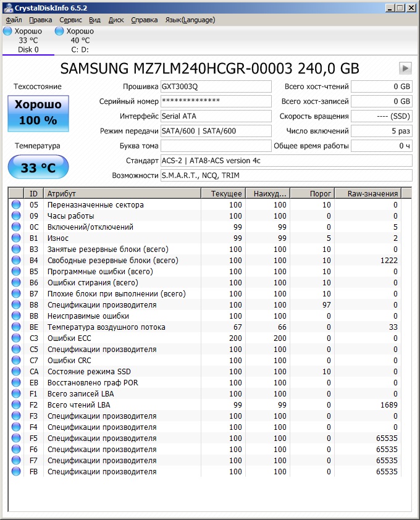Open the Язык(Language) menu

pos(190,20)
